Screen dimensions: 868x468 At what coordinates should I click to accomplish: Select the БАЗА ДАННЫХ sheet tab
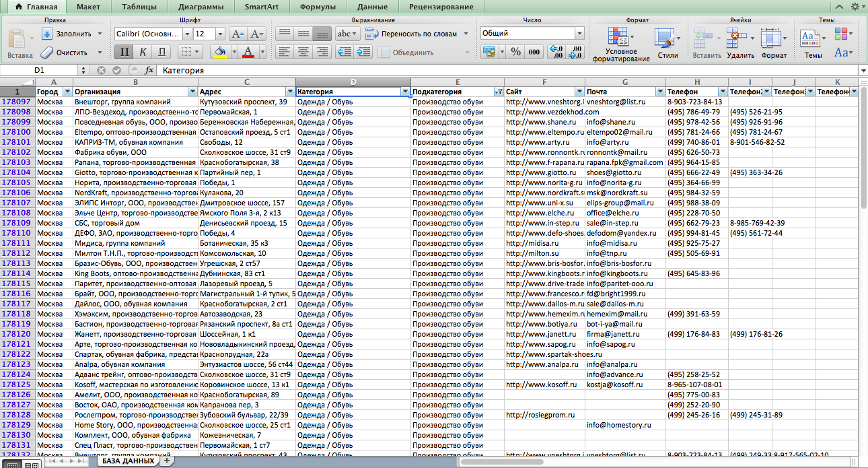tap(129, 461)
